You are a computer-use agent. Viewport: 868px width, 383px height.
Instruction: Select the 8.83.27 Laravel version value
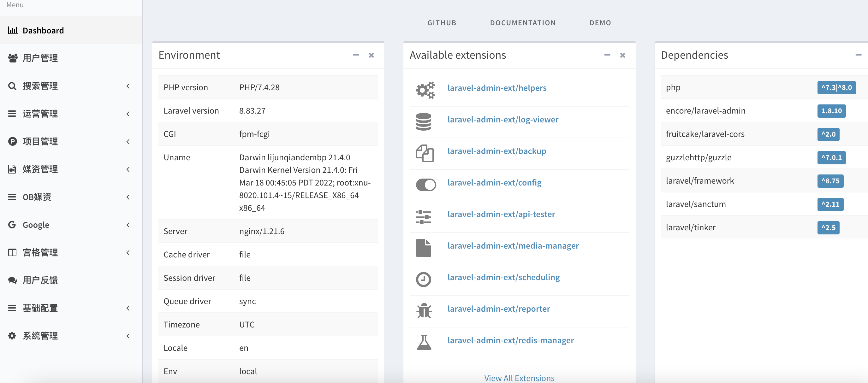click(x=252, y=110)
